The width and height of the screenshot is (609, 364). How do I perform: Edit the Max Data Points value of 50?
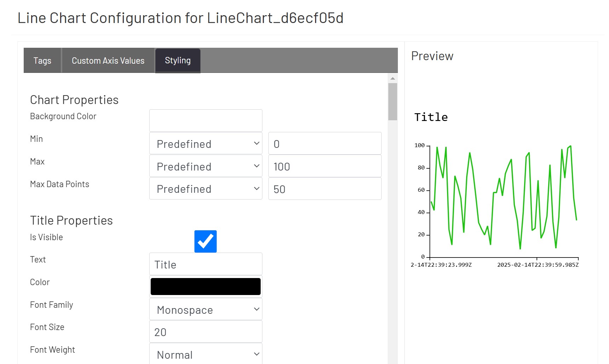(324, 189)
